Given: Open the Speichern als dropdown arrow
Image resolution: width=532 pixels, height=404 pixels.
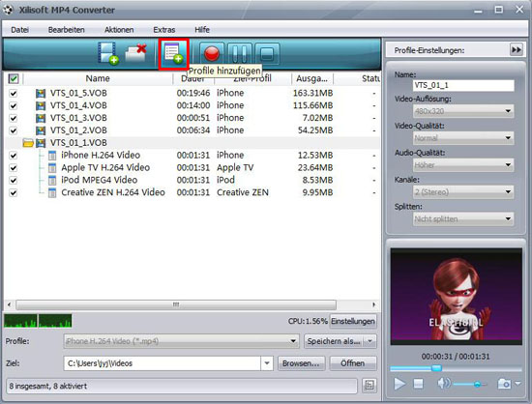Looking at the screenshot, I should (x=370, y=341).
